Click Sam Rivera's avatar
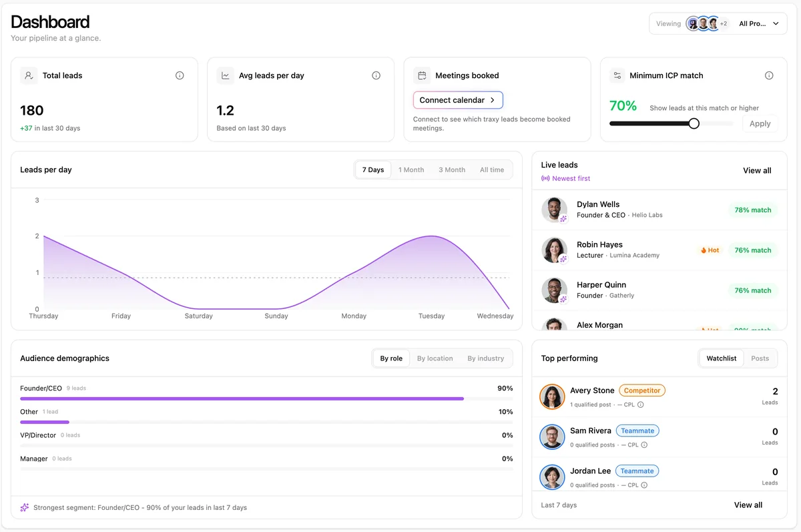The width and height of the screenshot is (801, 532). pos(552,437)
